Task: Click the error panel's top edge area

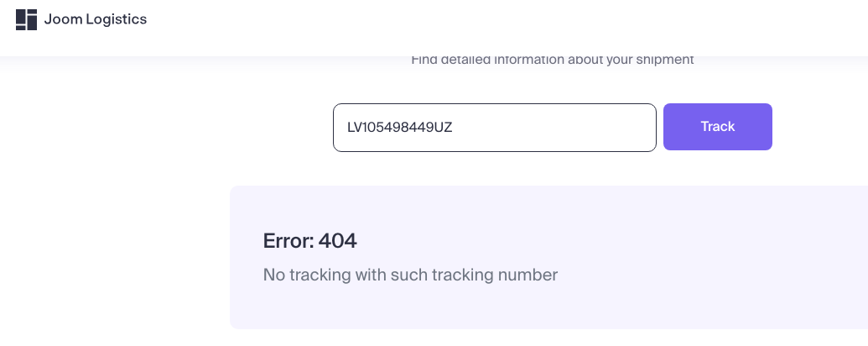Action: point(545,191)
